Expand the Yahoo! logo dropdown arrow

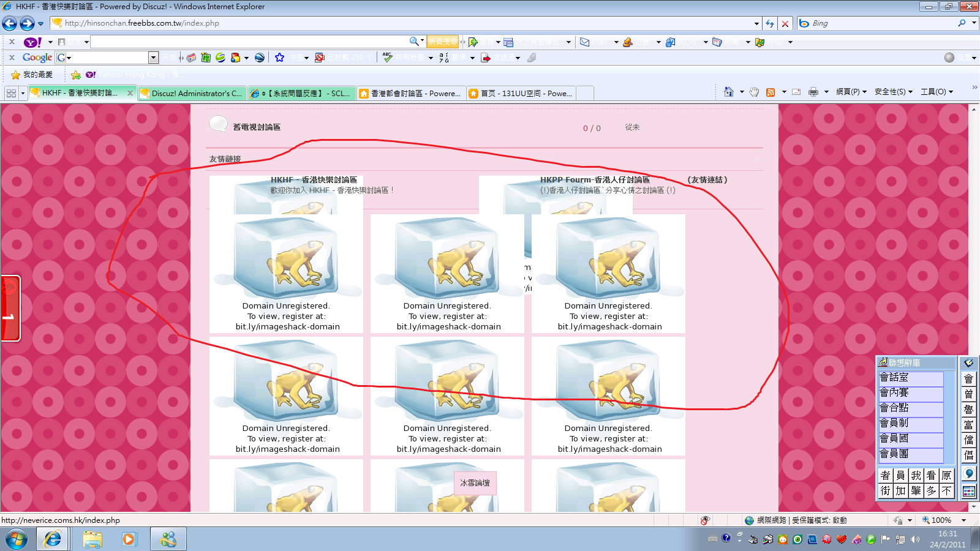tap(50, 42)
